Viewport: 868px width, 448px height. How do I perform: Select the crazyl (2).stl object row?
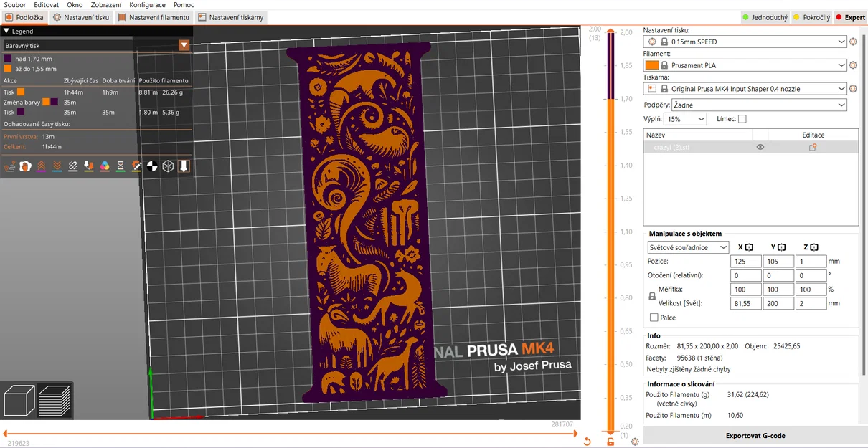point(751,147)
